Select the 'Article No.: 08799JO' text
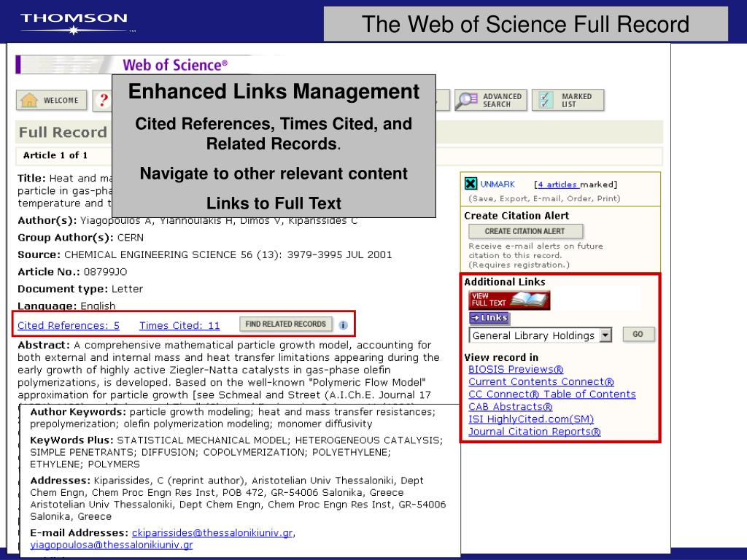Viewport: 747px width, 560px height. [x=72, y=272]
